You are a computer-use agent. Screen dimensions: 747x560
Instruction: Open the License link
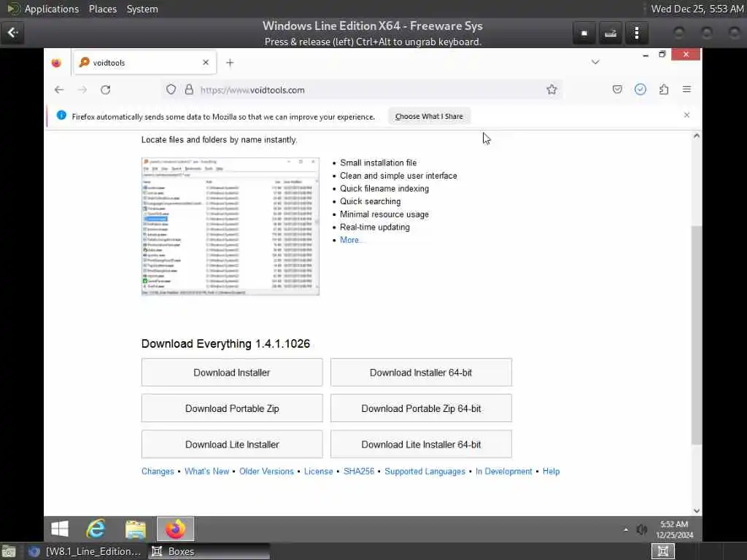click(x=318, y=472)
